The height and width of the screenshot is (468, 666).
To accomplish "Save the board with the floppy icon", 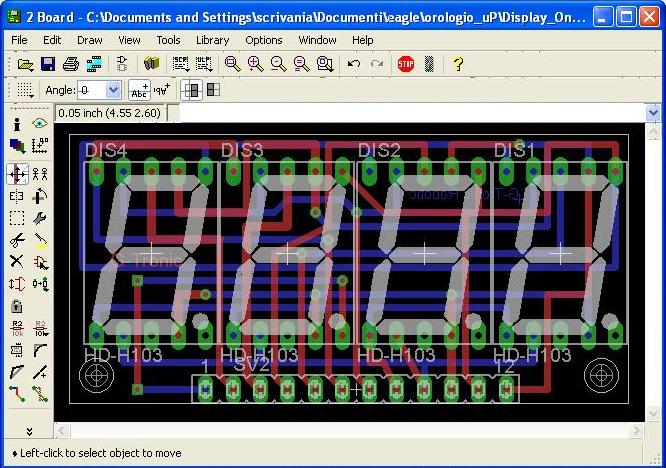I will point(47,64).
